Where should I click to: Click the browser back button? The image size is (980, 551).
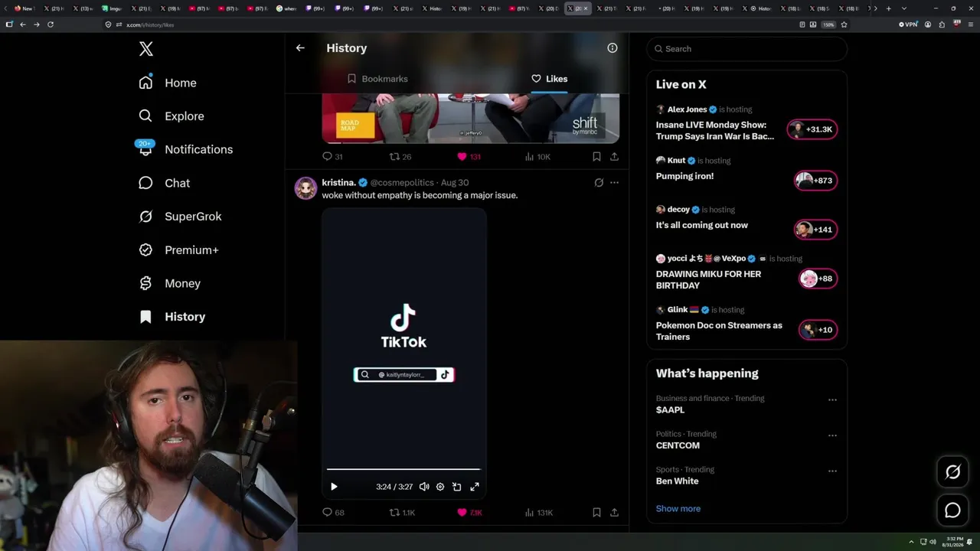pyautogui.click(x=23, y=24)
